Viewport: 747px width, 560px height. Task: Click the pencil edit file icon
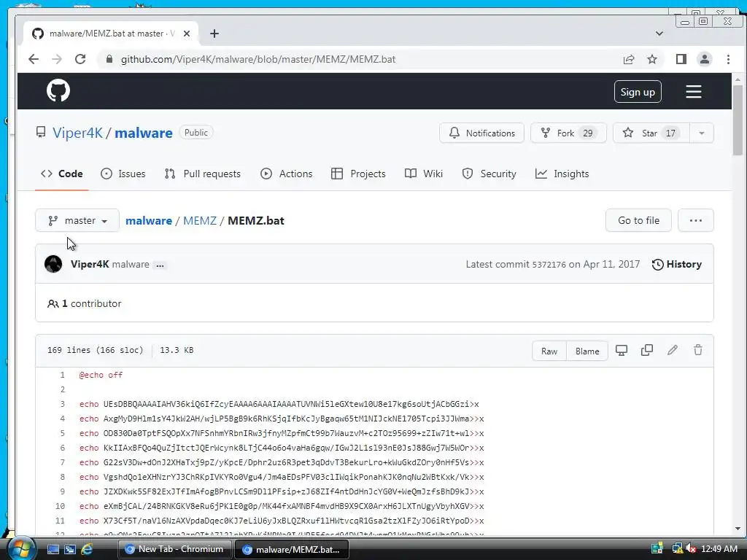(x=672, y=351)
